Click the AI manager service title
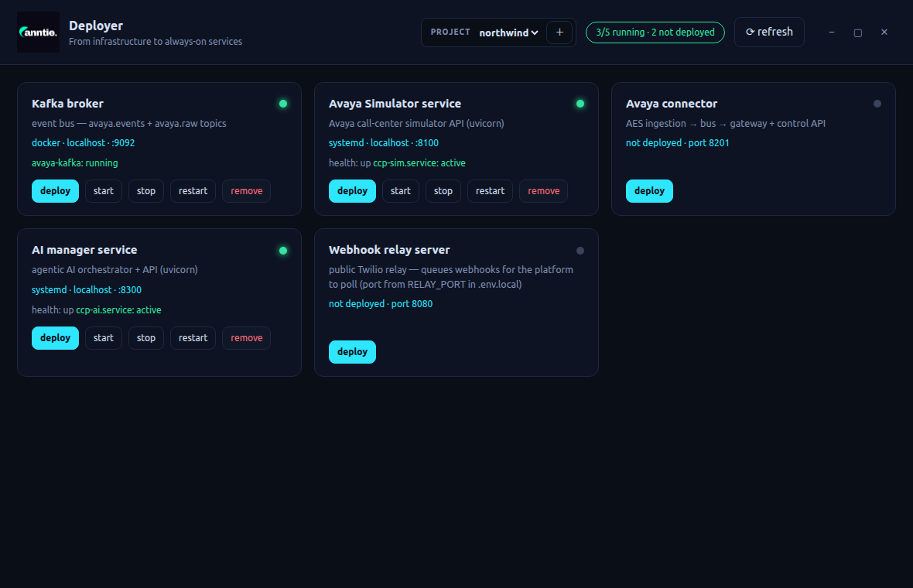913x588 pixels. pos(84,250)
